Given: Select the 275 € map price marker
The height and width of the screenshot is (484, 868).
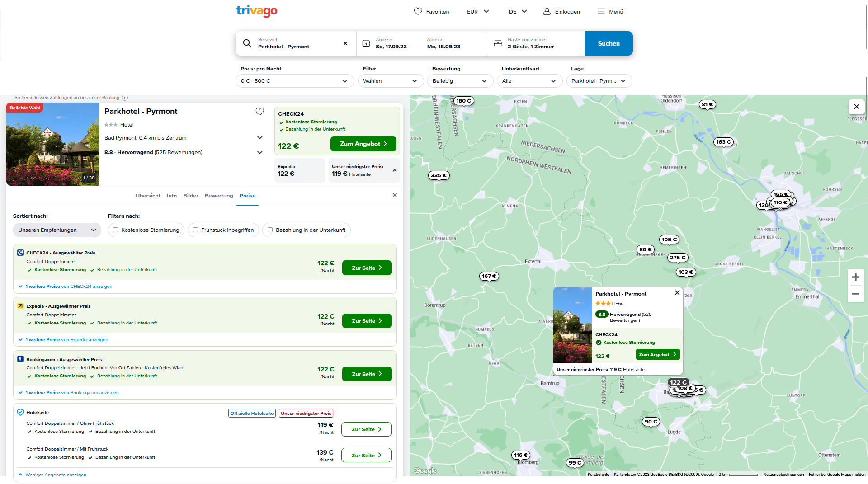Looking at the screenshot, I should pos(677,258).
